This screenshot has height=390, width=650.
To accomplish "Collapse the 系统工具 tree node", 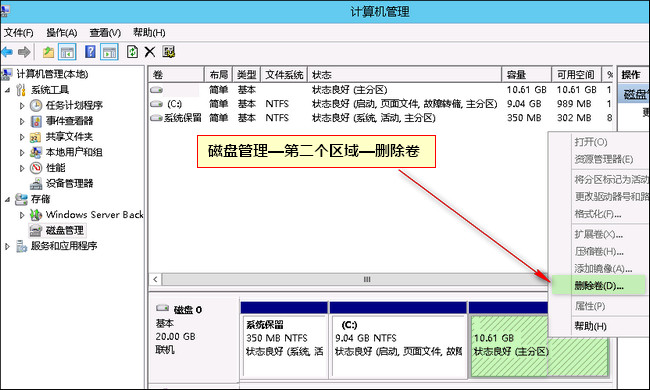I will point(7,90).
